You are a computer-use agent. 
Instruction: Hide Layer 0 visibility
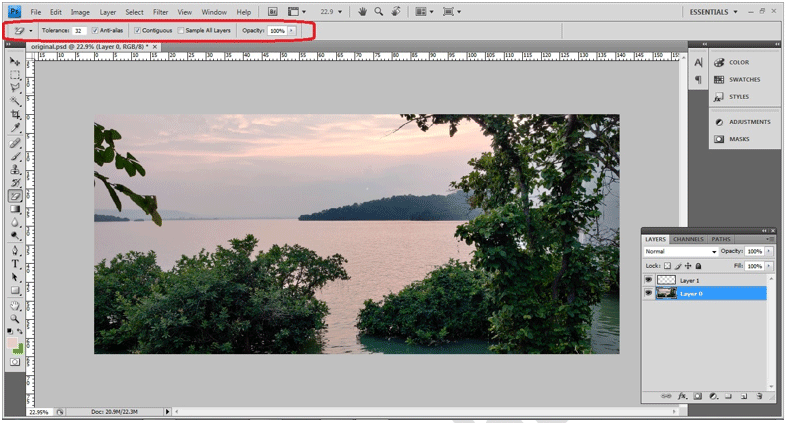[x=649, y=293]
